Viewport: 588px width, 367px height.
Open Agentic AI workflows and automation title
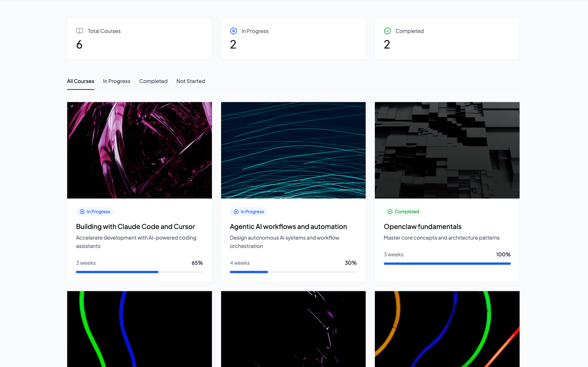pyautogui.click(x=288, y=227)
